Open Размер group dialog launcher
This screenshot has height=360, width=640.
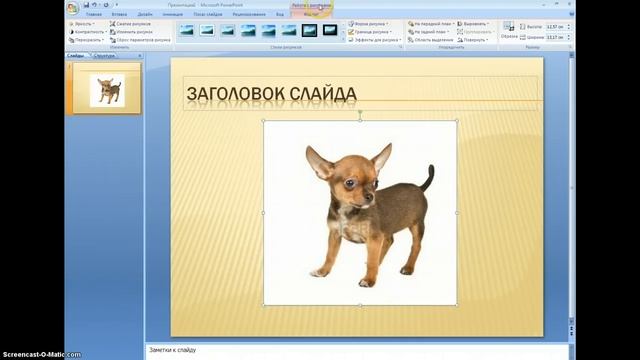tap(570, 47)
